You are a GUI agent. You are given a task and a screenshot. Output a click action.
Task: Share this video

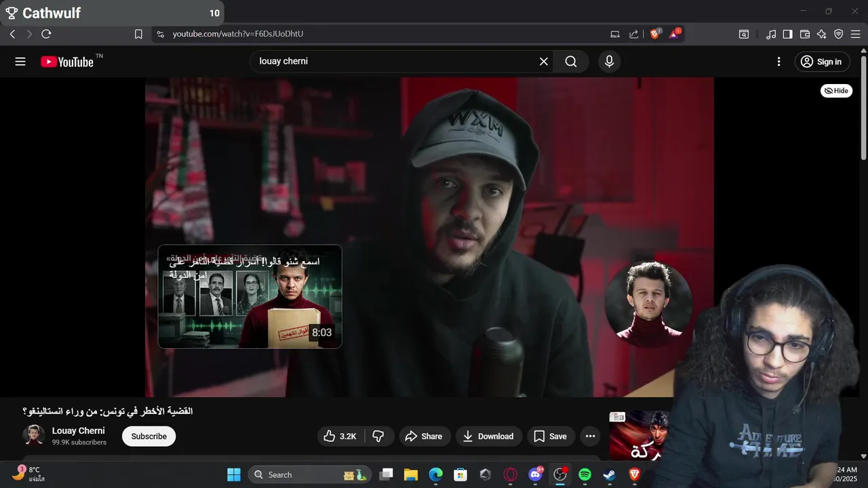424,436
